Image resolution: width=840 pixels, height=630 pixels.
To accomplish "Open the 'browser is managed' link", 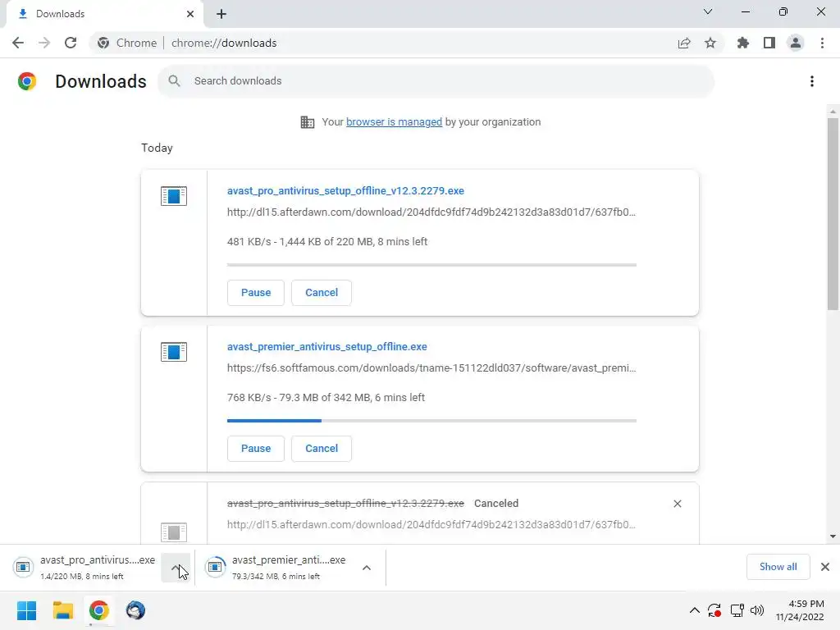I will [x=394, y=122].
